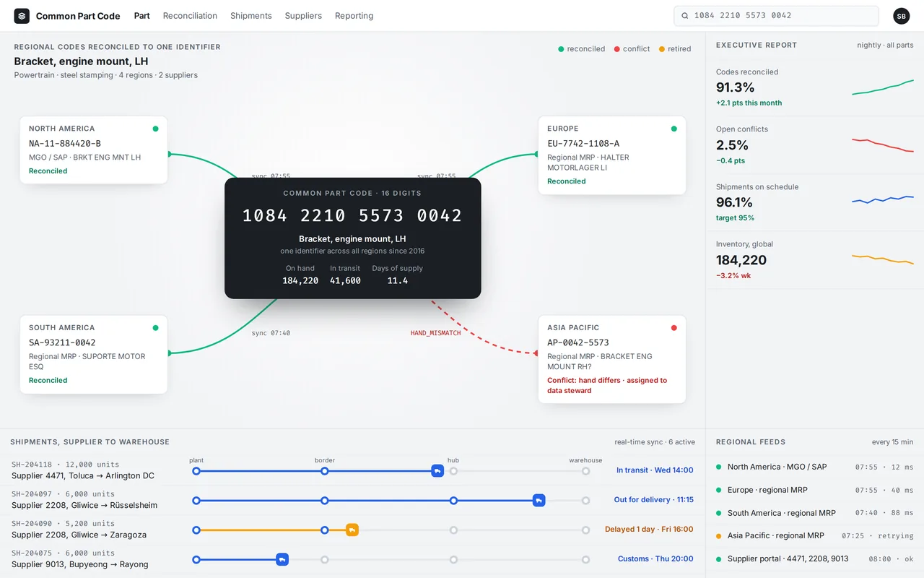Click border checkpoint on SH-204118 track
The width and height of the screenshot is (924, 578).
(x=325, y=471)
